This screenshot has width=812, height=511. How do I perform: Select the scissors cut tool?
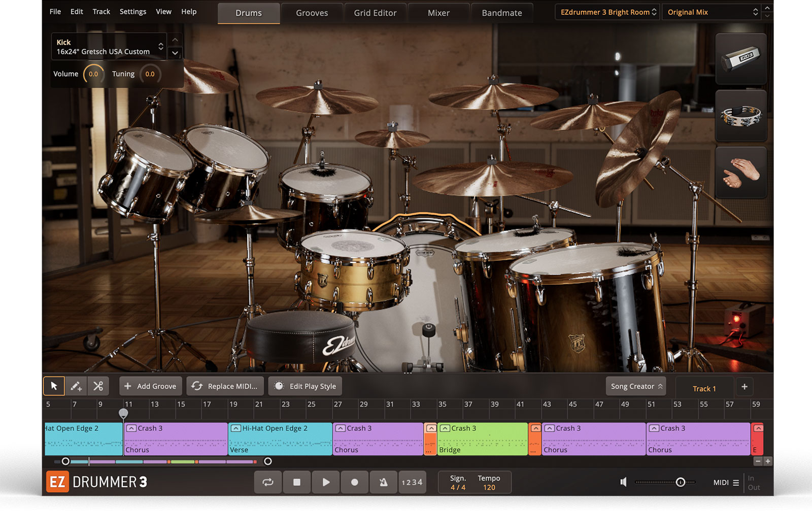(98, 386)
